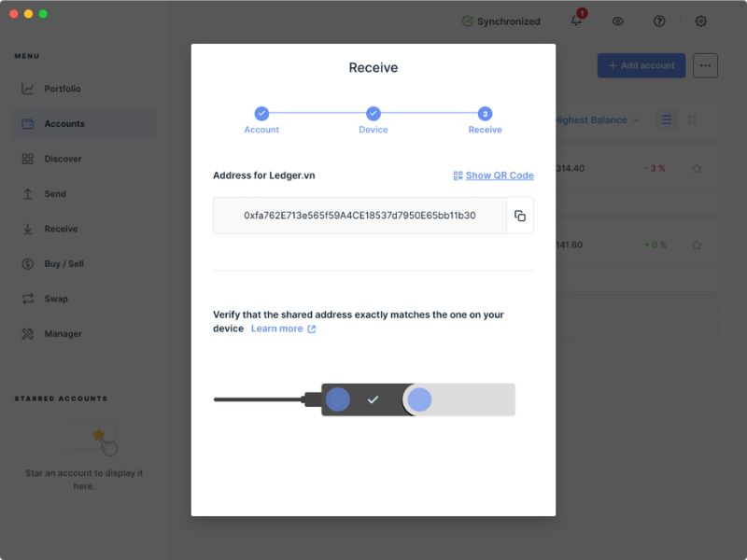The width and height of the screenshot is (747, 560).
Task: Switch to grid view mode
Action: tap(692, 120)
